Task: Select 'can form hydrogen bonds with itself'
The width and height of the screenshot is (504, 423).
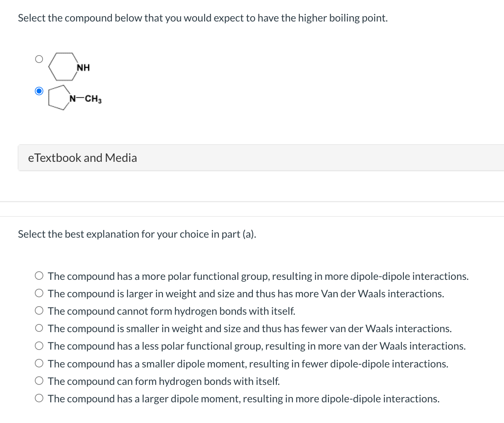Action: [39, 380]
